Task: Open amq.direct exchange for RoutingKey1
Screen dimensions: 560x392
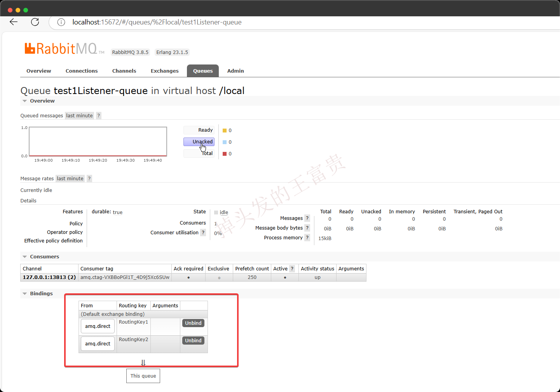Action: click(x=98, y=326)
